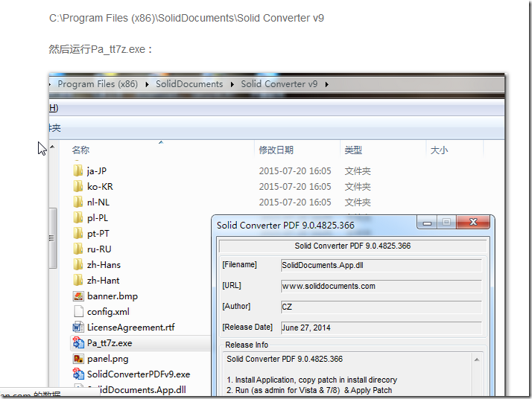Image resolution: width=532 pixels, height=399 pixels.
Task: Click nl-NL modified date cell
Action: click(x=295, y=202)
